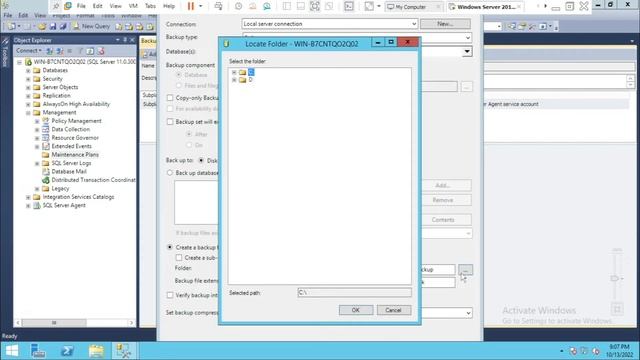This screenshot has width=640, height=360.
Task: Expand the SQL Server Logs node
Action: tap(37, 163)
